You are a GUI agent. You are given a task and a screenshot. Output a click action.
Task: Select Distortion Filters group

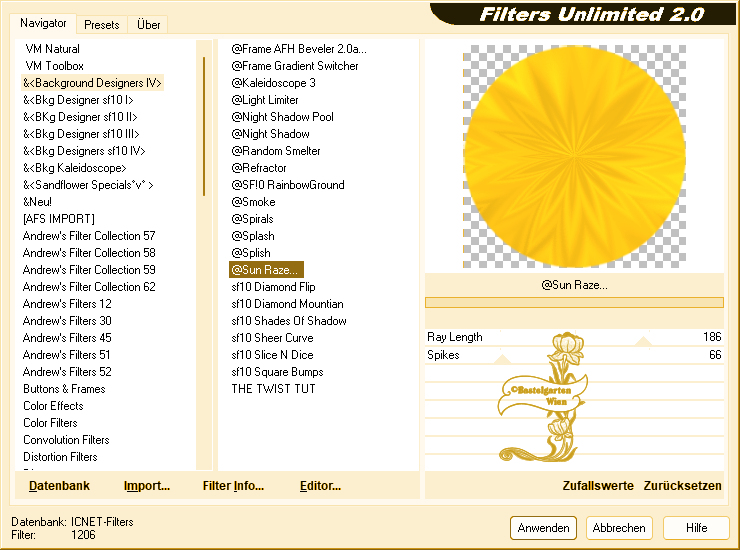point(60,457)
